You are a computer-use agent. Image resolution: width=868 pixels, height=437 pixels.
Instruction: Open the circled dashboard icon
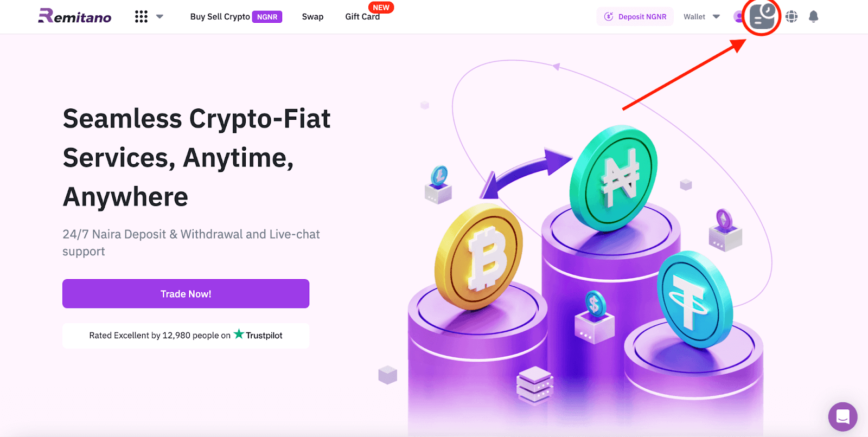pos(762,16)
